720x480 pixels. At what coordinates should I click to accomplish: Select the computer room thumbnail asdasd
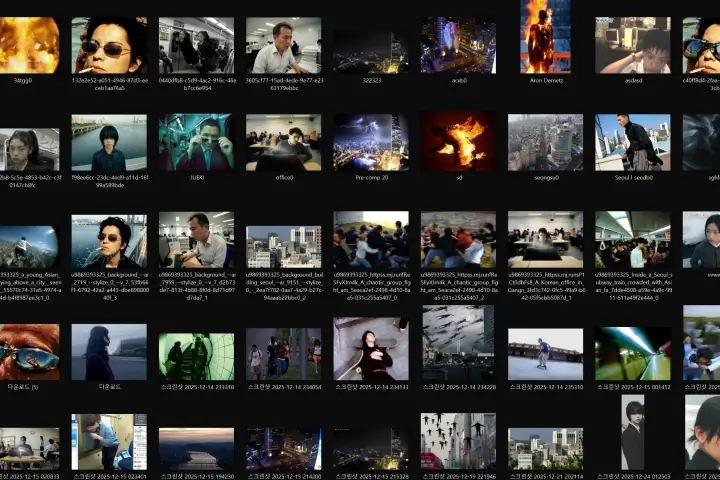633,45
